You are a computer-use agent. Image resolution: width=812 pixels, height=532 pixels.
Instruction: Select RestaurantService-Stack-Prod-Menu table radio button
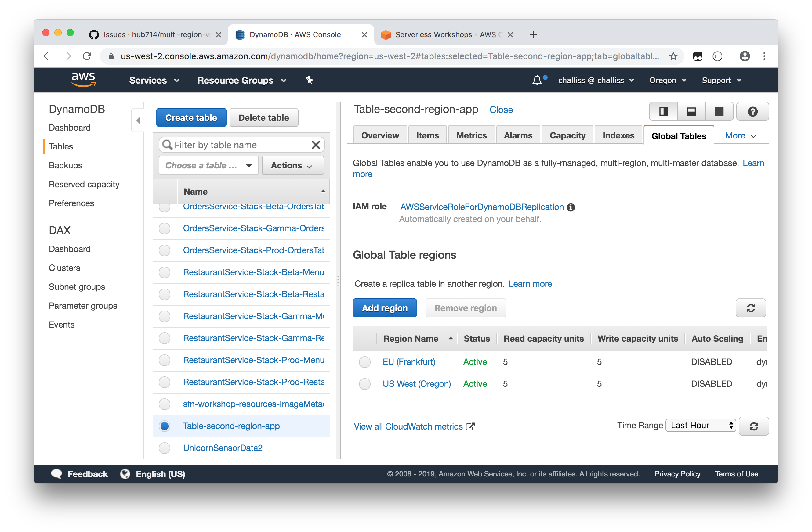coord(165,360)
